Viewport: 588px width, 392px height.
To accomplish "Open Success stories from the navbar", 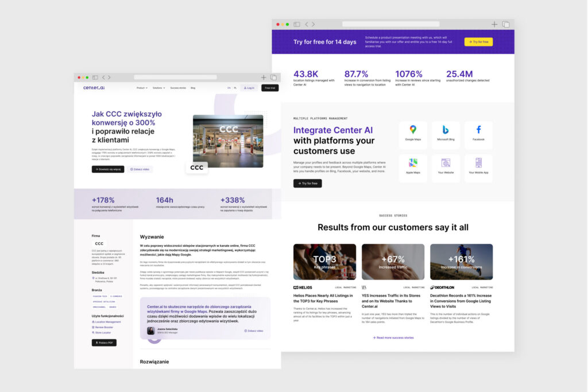I will click(178, 88).
